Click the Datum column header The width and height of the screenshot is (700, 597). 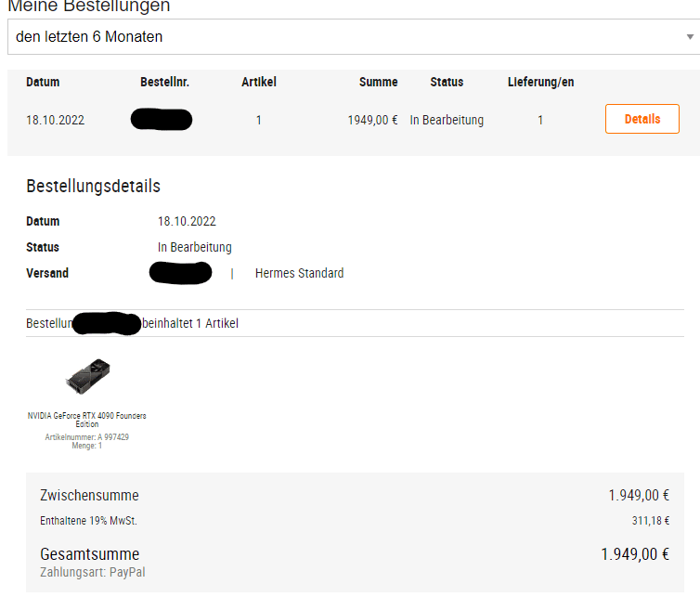pyautogui.click(x=43, y=82)
